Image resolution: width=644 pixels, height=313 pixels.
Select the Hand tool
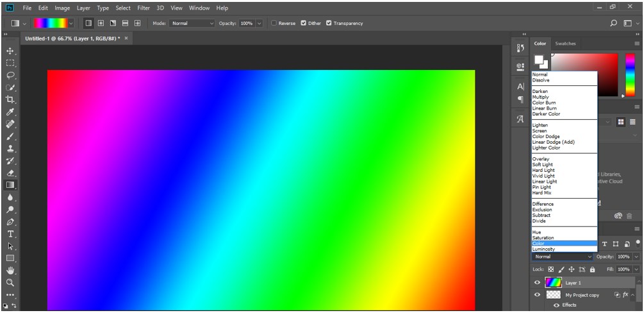click(x=10, y=271)
